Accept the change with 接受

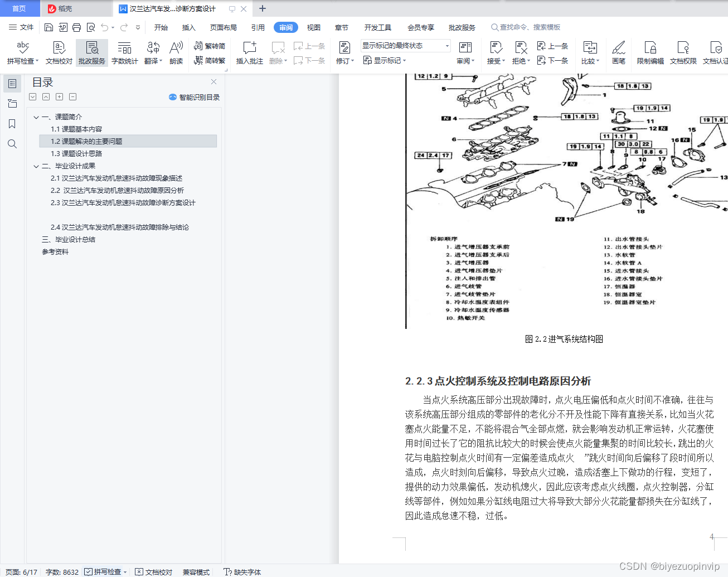pos(496,53)
